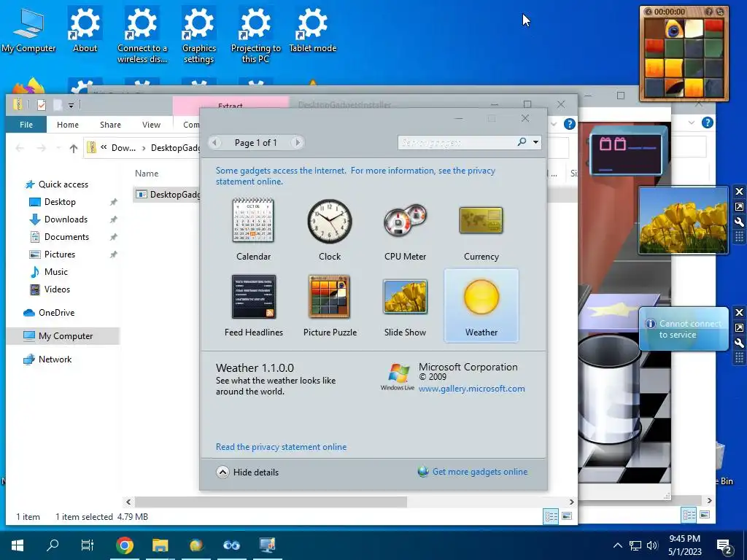Go to previous gadget page

(215, 142)
